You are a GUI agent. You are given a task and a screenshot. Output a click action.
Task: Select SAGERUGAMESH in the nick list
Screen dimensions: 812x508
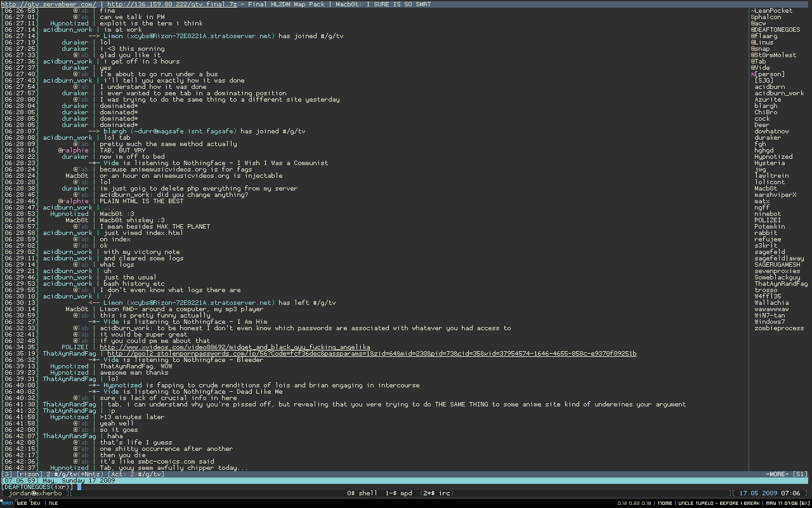pos(777,264)
